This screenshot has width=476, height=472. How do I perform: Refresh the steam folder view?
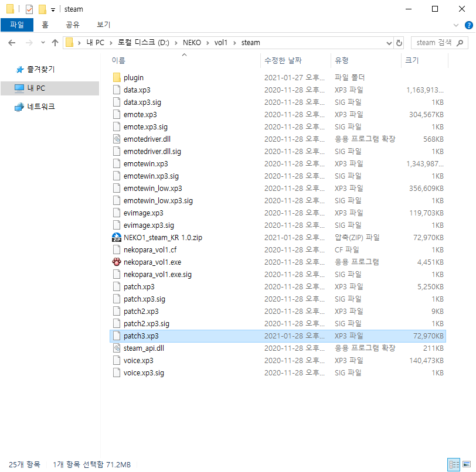[399, 43]
